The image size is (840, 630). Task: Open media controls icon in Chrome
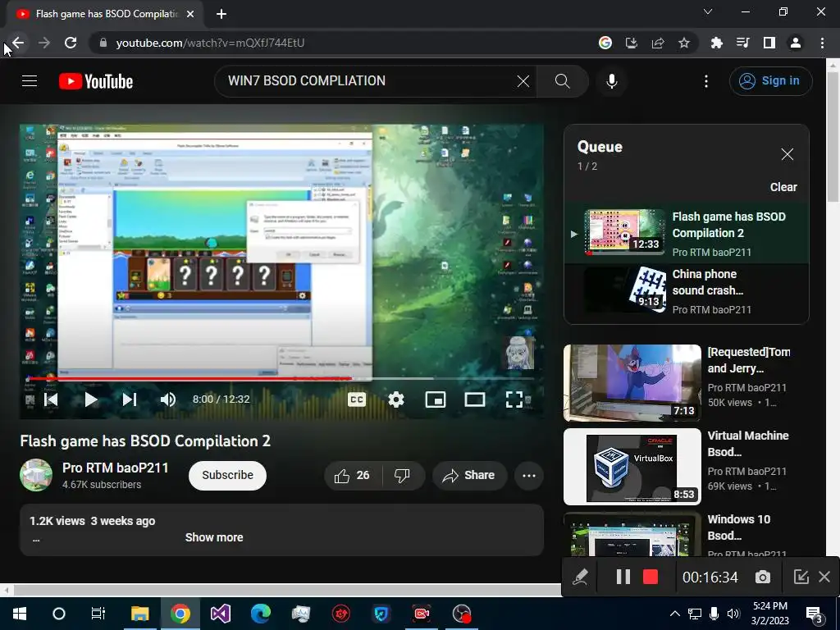click(x=742, y=43)
